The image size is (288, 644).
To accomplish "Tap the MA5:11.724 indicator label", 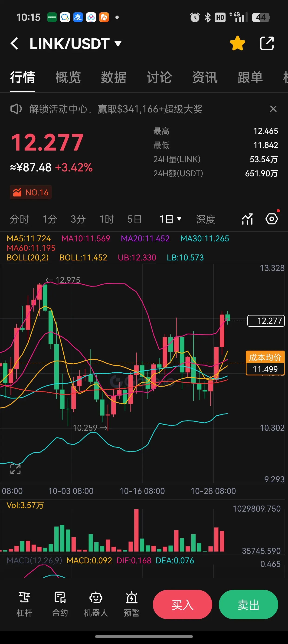I will (29, 239).
